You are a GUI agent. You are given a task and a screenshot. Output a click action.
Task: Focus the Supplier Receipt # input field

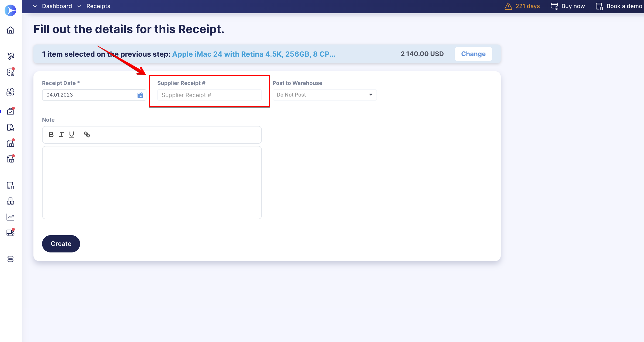209,95
